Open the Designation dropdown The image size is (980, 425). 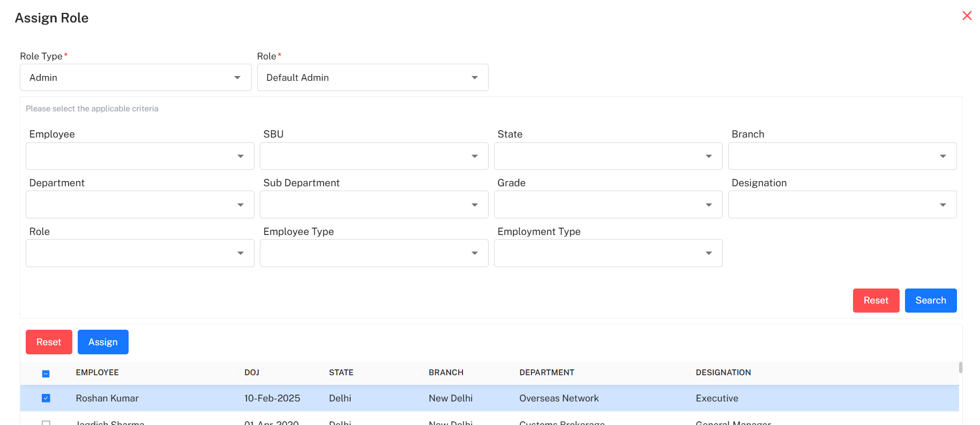click(842, 205)
